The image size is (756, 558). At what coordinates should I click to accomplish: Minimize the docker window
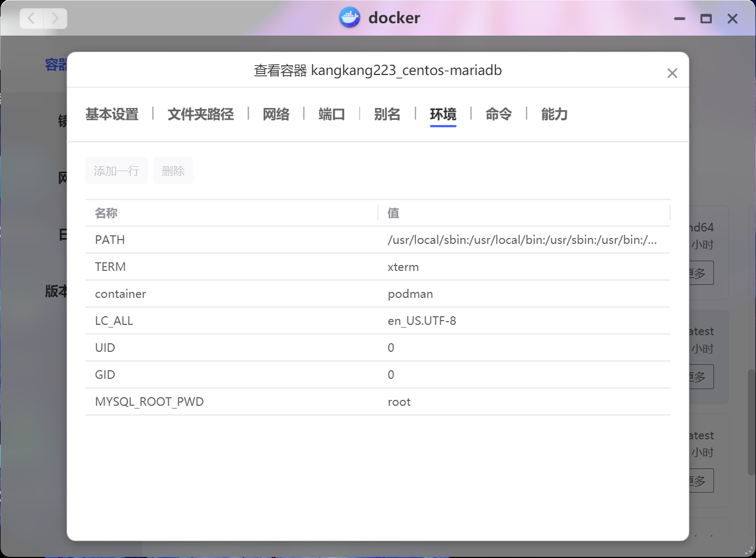coord(679,19)
